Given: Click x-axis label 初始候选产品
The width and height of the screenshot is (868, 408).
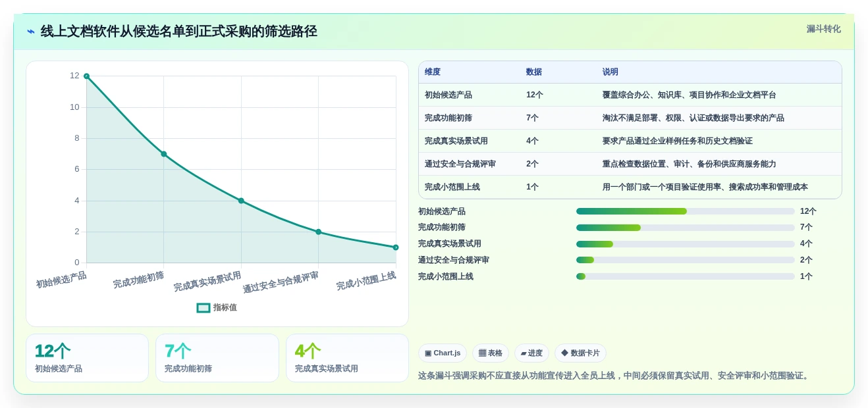Looking at the screenshot, I should [x=61, y=280].
